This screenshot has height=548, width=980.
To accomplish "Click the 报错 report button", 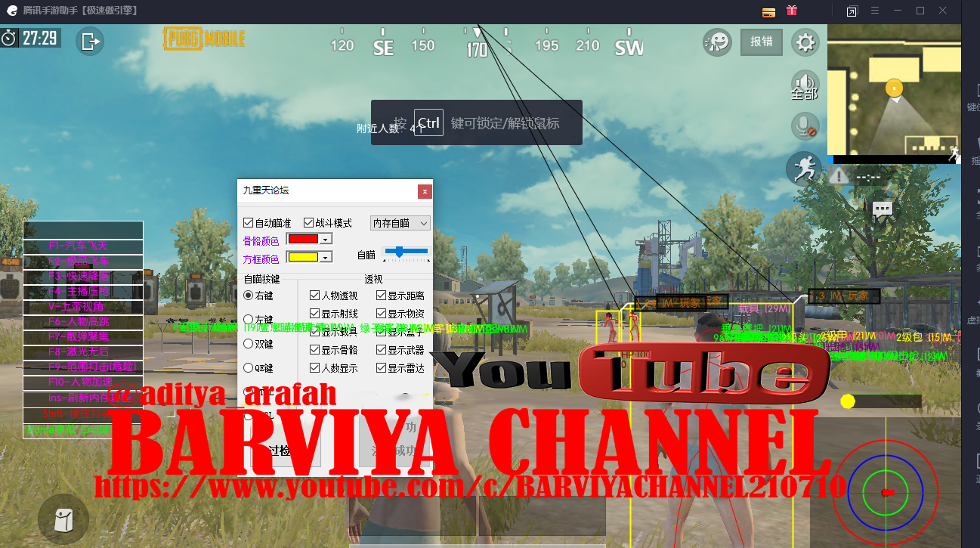I will pyautogui.click(x=761, y=42).
